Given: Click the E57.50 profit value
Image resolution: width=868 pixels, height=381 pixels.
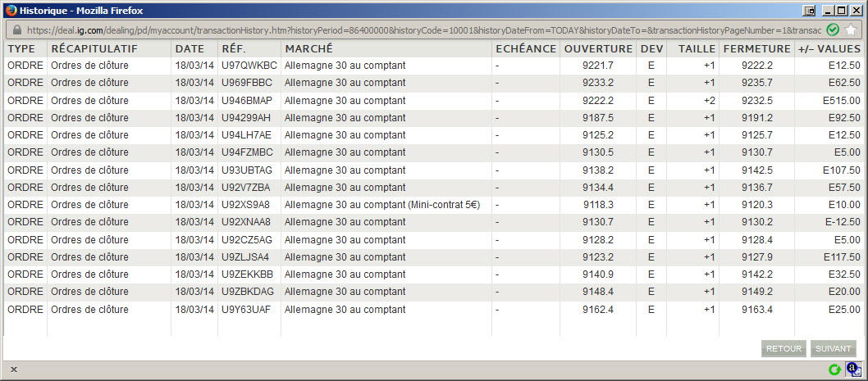Looking at the screenshot, I should tap(844, 187).
